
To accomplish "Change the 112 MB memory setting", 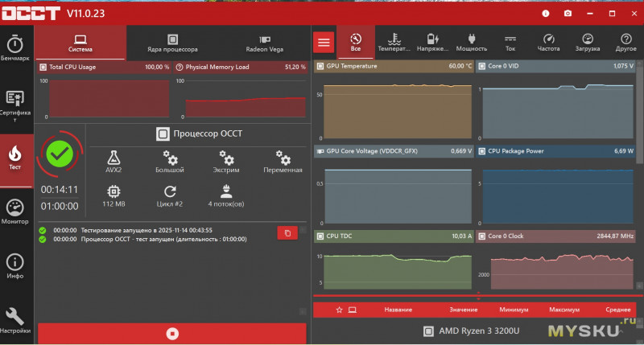I will pos(114,195).
